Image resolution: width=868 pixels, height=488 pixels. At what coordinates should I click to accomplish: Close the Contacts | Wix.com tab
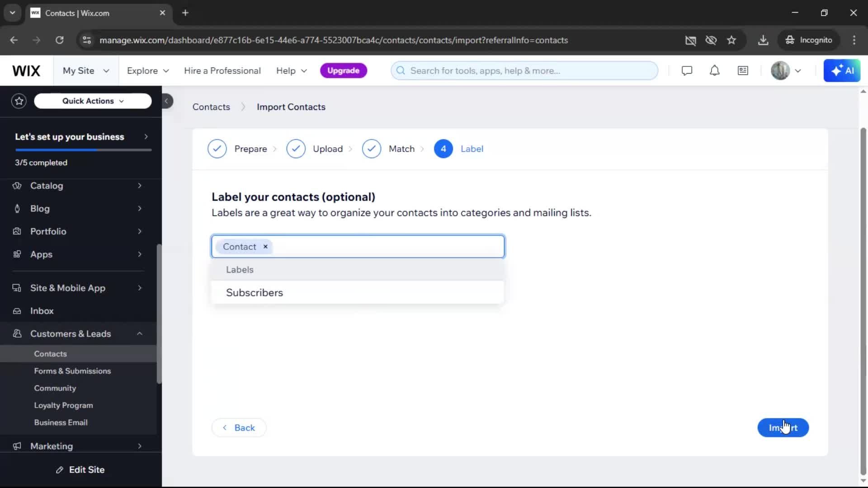point(162,13)
